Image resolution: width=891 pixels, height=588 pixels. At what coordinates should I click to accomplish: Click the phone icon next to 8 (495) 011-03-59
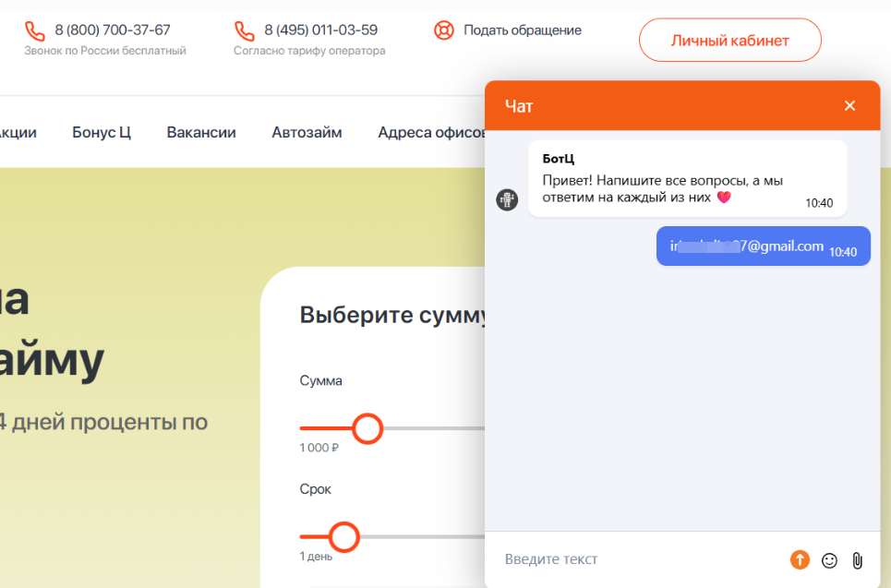pyautogui.click(x=243, y=30)
